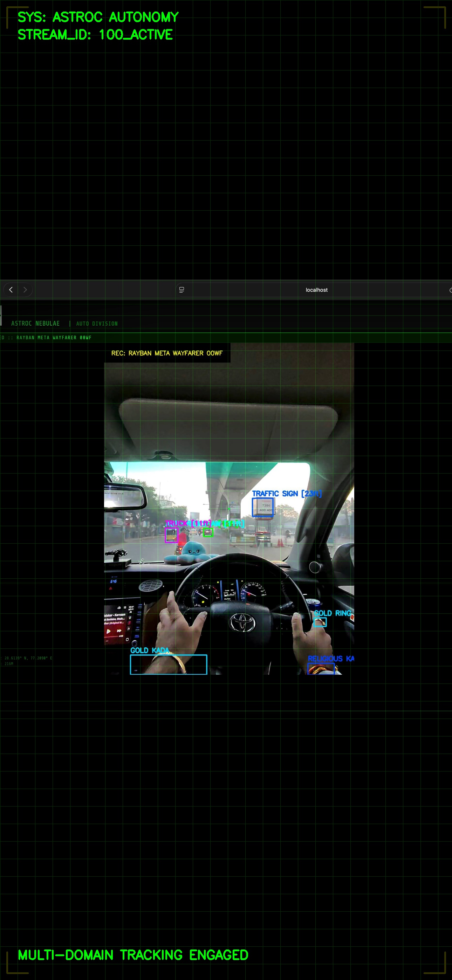
Task: Click the MULTI-DOMAIN TRACKING ENGAGED banner
Action: point(133,955)
